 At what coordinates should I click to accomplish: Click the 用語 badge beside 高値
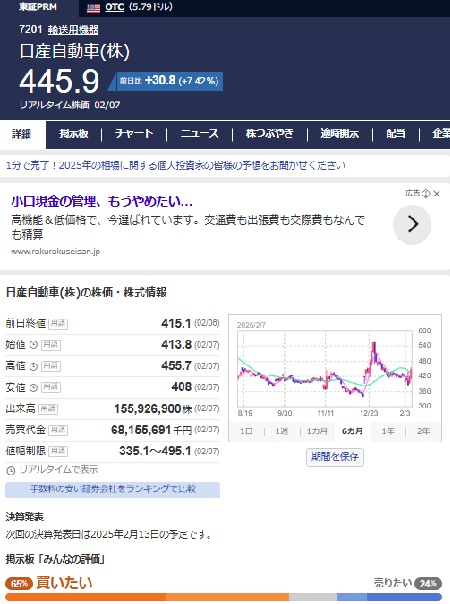tap(51, 366)
